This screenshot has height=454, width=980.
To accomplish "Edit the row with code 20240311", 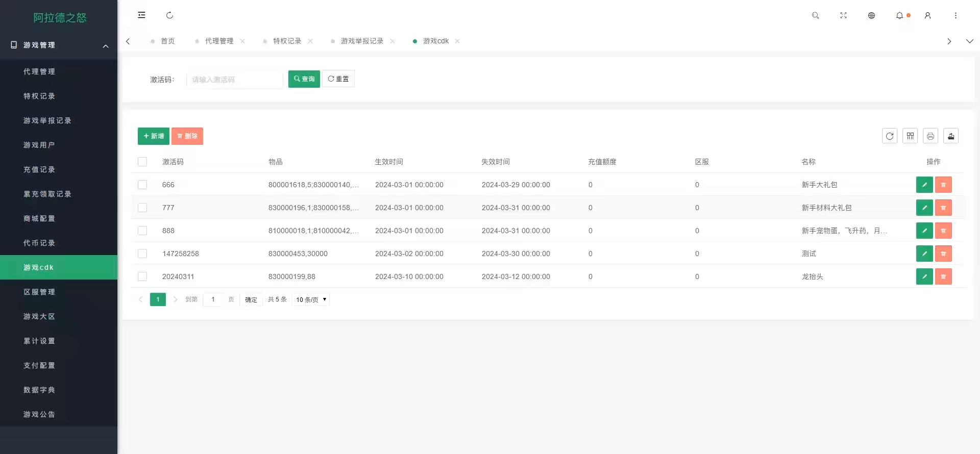I will 924,276.
